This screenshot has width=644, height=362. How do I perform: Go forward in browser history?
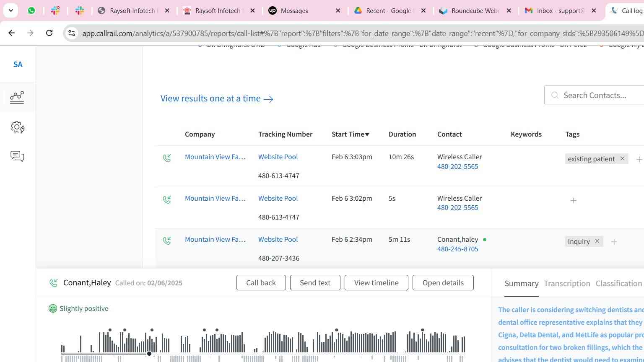pyautogui.click(x=30, y=33)
